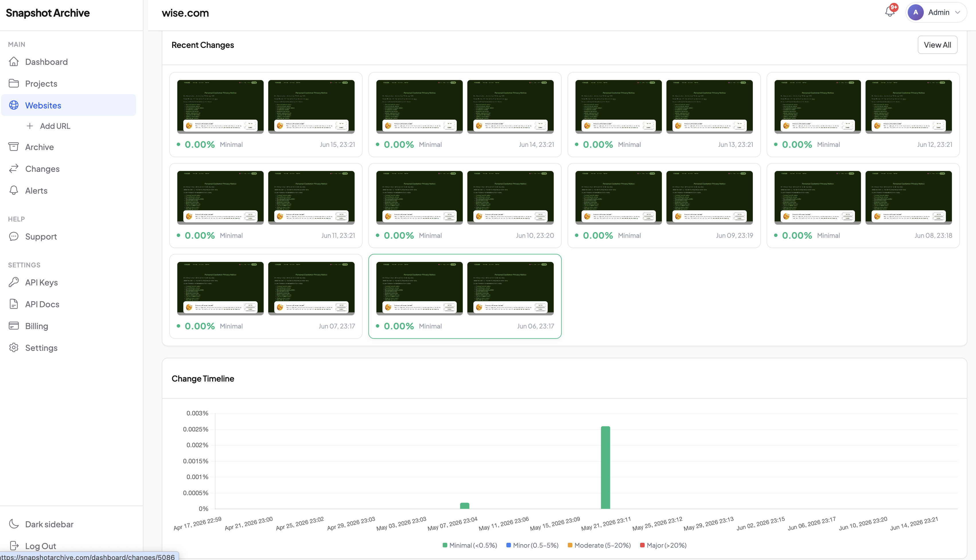Click the small green bar near May 07
This screenshot has height=560, width=976.
(464, 506)
